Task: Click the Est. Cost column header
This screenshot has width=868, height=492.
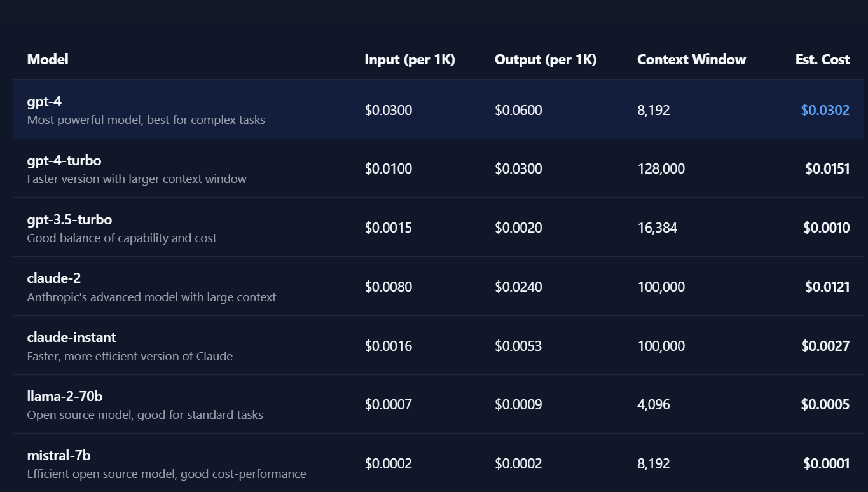Action: pos(822,59)
